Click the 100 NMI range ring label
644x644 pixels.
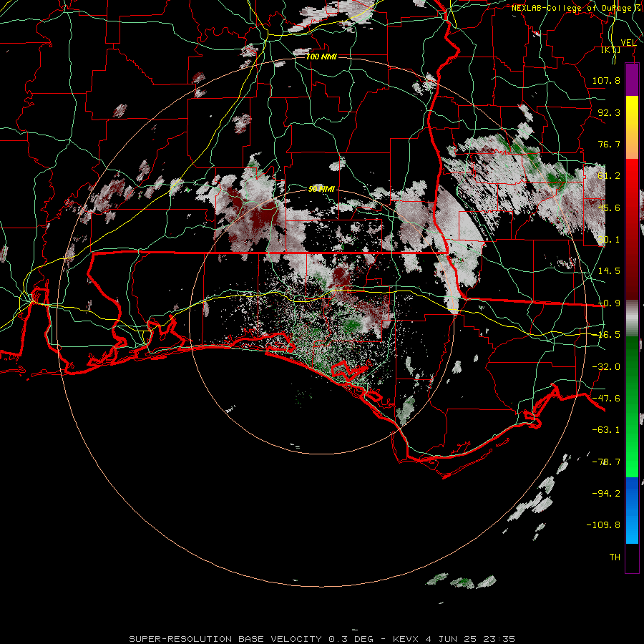click(x=321, y=57)
